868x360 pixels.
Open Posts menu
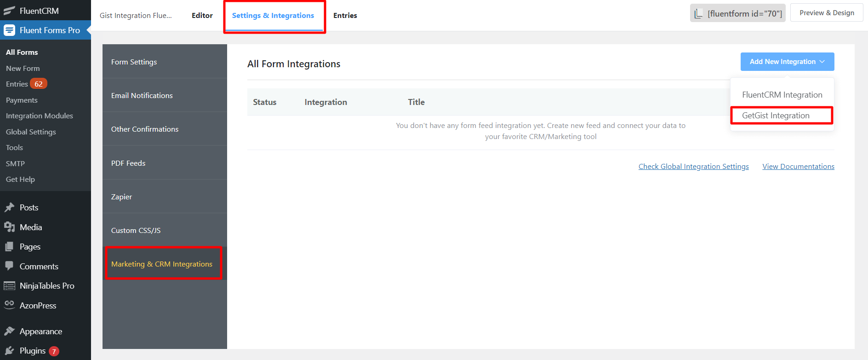[x=46, y=208]
